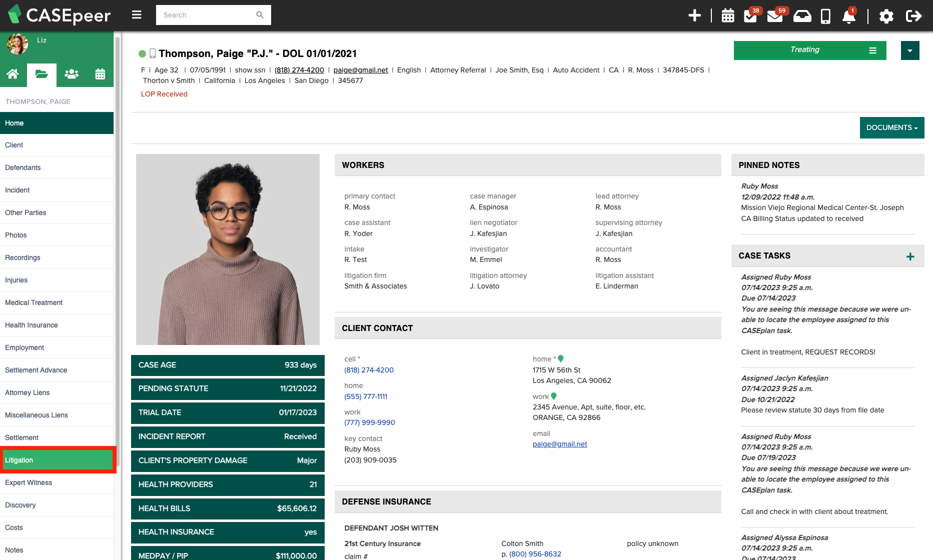Open the calendar icon in top bar

coord(728,16)
